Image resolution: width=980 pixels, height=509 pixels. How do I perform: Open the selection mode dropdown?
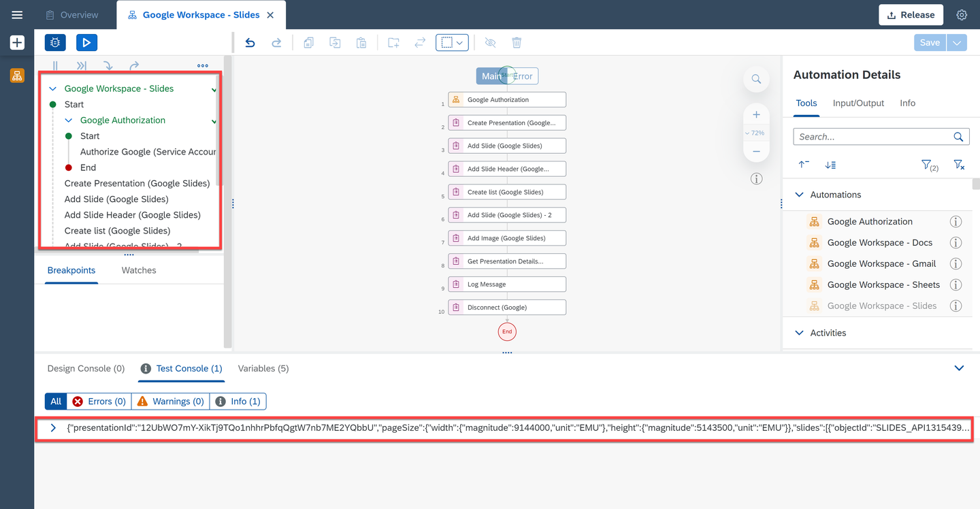pyautogui.click(x=452, y=43)
